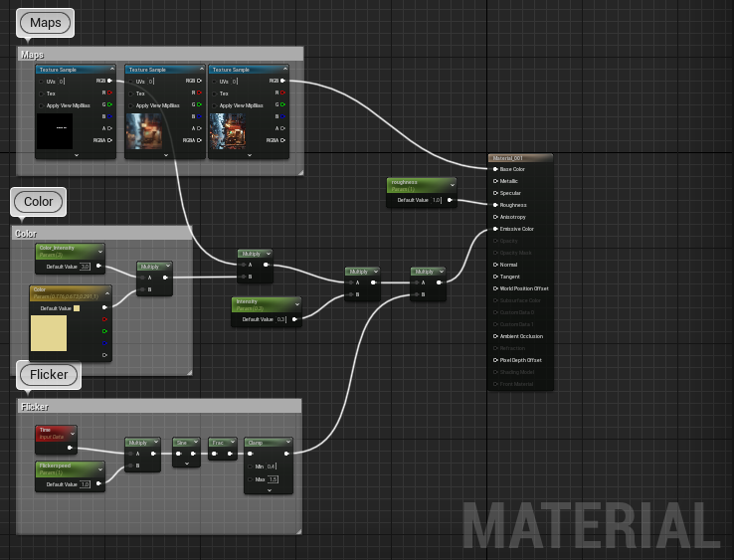Click the Base Color input pin on Material_001
The height and width of the screenshot is (560, 734).
(x=495, y=169)
